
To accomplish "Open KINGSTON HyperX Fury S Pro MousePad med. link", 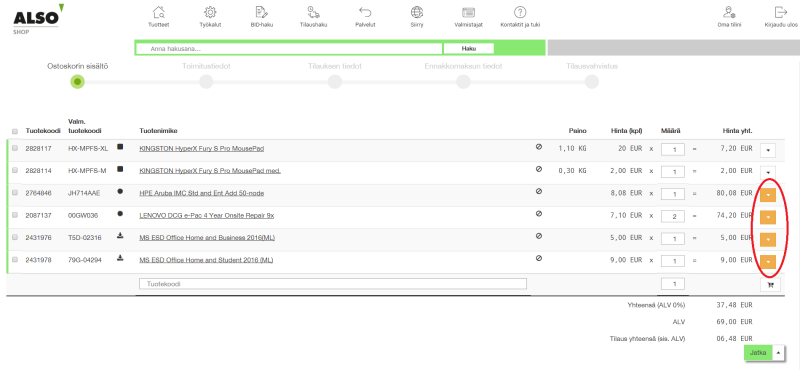I will pyautogui.click(x=210, y=170).
